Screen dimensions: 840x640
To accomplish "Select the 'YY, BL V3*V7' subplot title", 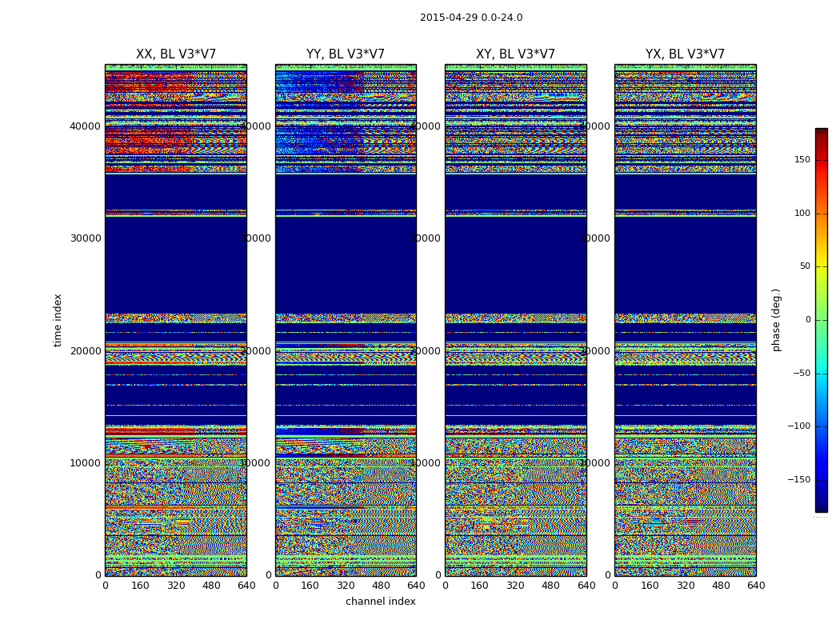I will coord(346,54).
